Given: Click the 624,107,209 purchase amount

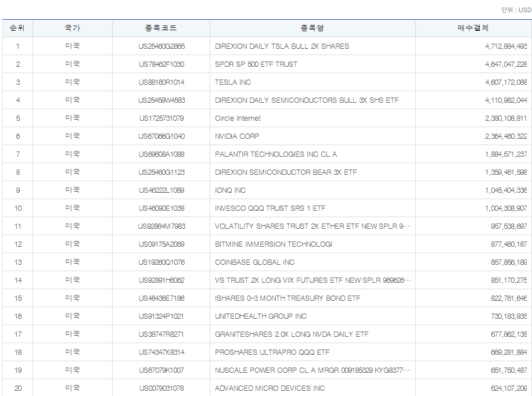Looking at the screenshot, I should pos(509,388).
